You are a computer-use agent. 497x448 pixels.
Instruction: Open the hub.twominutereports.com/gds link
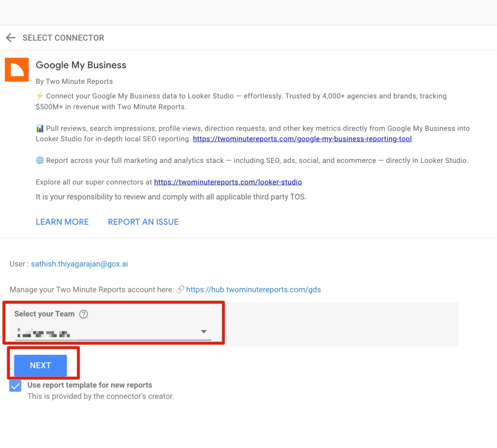(x=253, y=289)
